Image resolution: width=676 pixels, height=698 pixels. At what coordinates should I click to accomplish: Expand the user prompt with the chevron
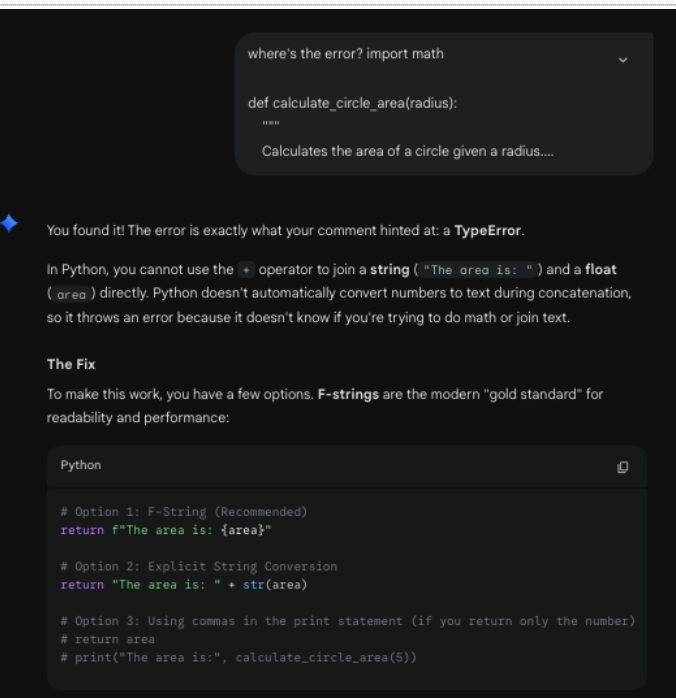[623, 60]
